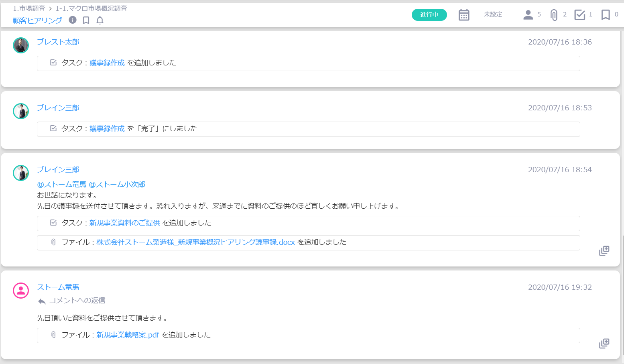The width and height of the screenshot is (624, 364).
Task: Open the task list checkbox icon in header
Action: 579,15
